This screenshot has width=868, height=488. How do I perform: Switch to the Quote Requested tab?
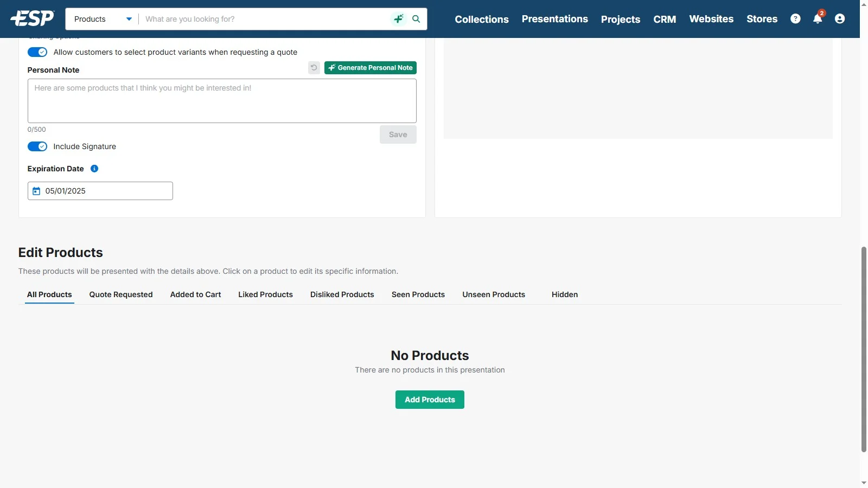tap(121, 294)
